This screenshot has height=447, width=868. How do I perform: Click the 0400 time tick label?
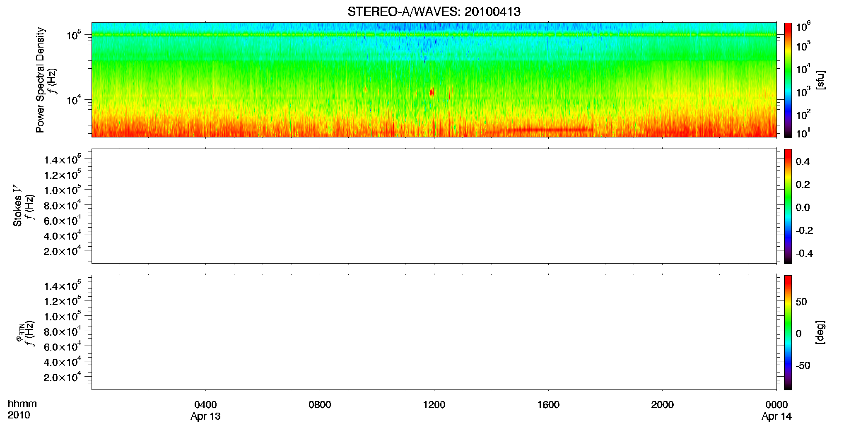point(205,405)
